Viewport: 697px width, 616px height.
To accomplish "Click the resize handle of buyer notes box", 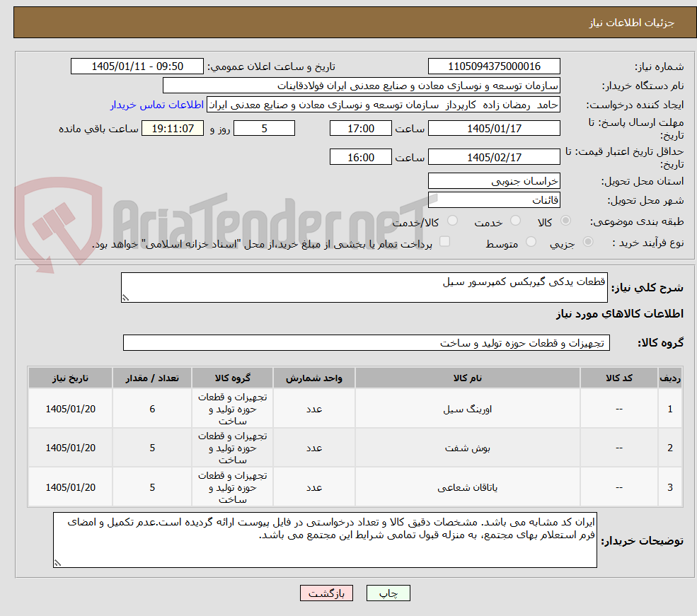I will pos(57,563).
